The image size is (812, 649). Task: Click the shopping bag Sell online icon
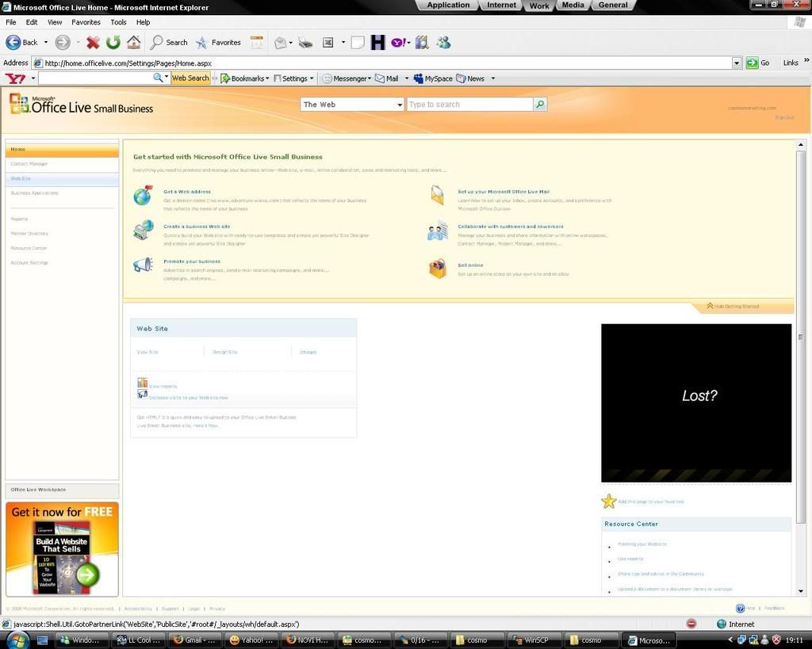click(x=438, y=269)
